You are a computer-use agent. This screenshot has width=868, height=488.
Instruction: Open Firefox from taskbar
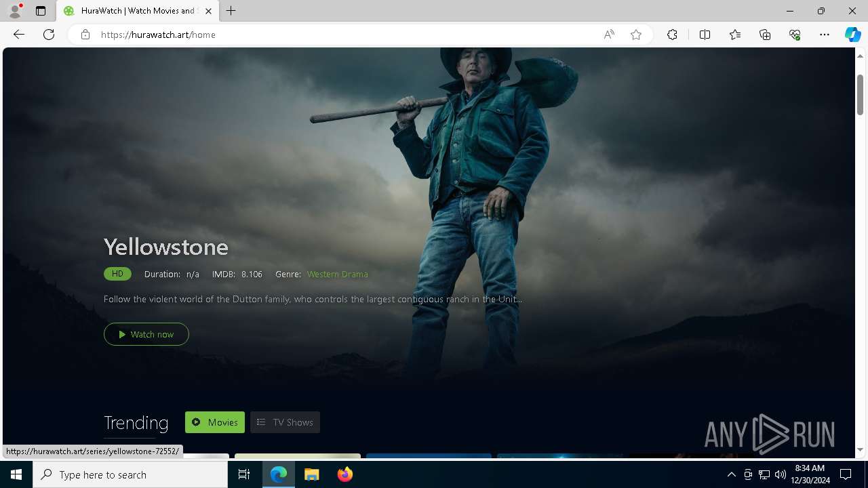click(x=344, y=474)
